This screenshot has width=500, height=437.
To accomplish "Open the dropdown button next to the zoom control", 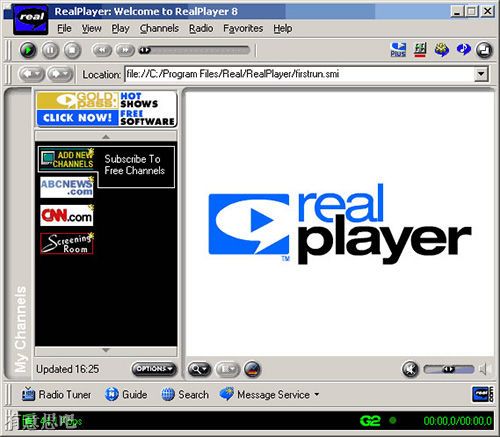I will 228,369.
